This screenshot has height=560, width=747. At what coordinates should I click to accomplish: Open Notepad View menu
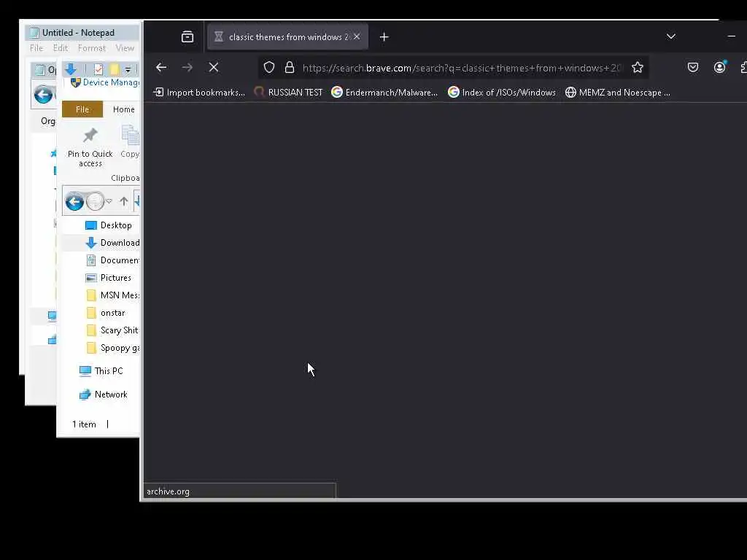(x=125, y=48)
